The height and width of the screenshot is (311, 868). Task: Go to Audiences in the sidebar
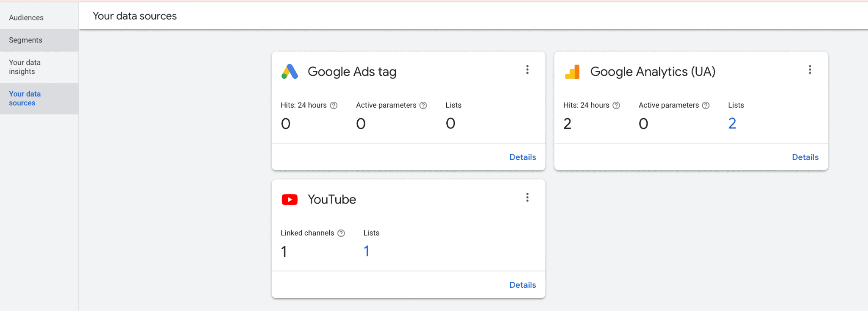(x=39, y=17)
